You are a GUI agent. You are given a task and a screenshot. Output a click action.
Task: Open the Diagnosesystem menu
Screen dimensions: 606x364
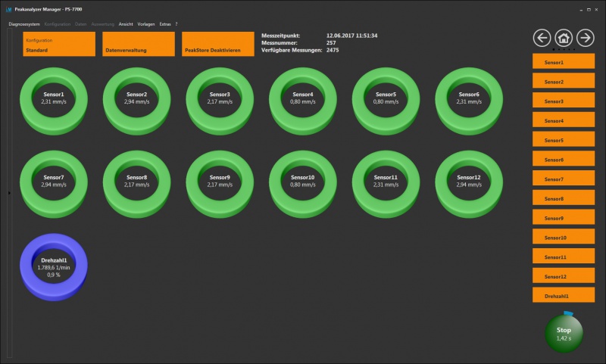(x=24, y=24)
